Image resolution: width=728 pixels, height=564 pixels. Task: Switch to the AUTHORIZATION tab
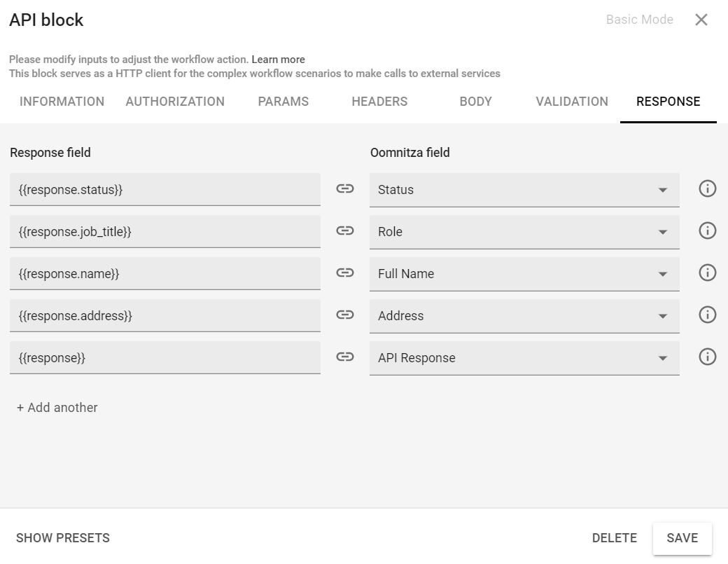coord(174,102)
